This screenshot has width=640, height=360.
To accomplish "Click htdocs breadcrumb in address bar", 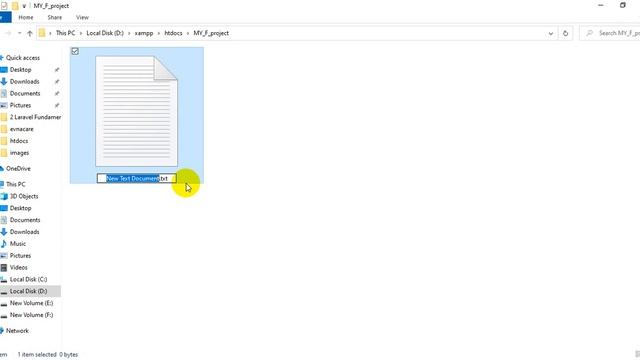I will tap(173, 33).
